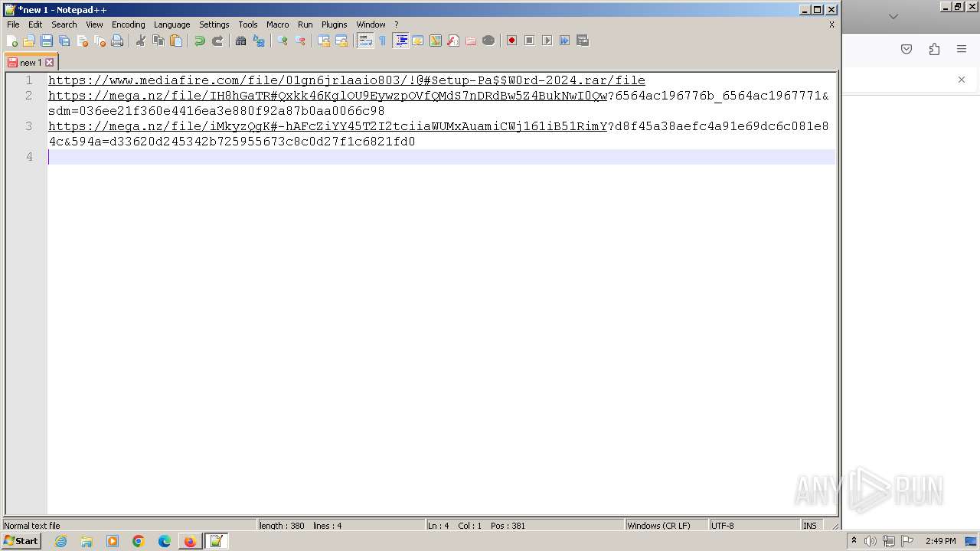This screenshot has height=551, width=980.
Task: Open the Windows Start menu
Action: 21,541
